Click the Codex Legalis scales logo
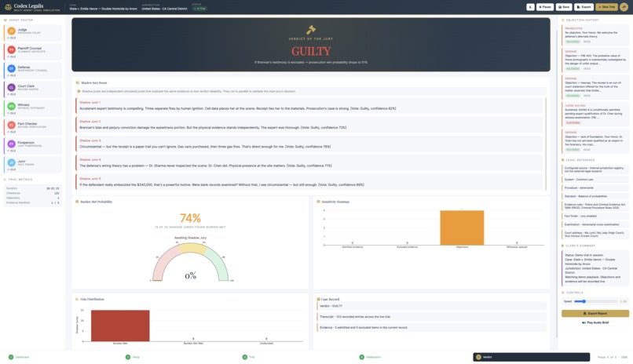The width and height of the screenshot is (633, 364). coord(8,7)
